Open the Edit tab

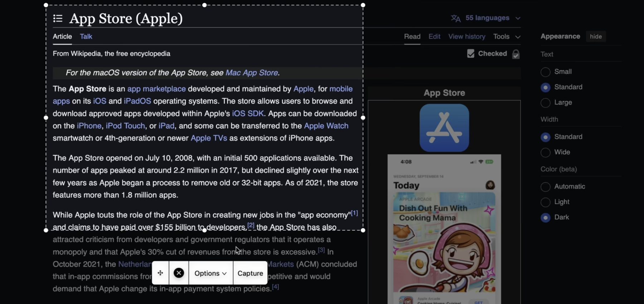[434, 36]
